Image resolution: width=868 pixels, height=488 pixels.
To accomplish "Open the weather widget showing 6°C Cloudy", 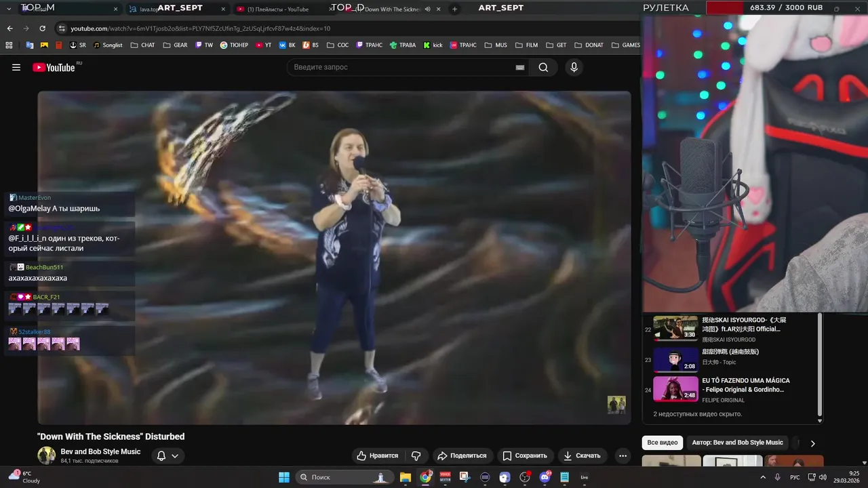I will pyautogui.click(x=24, y=477).
